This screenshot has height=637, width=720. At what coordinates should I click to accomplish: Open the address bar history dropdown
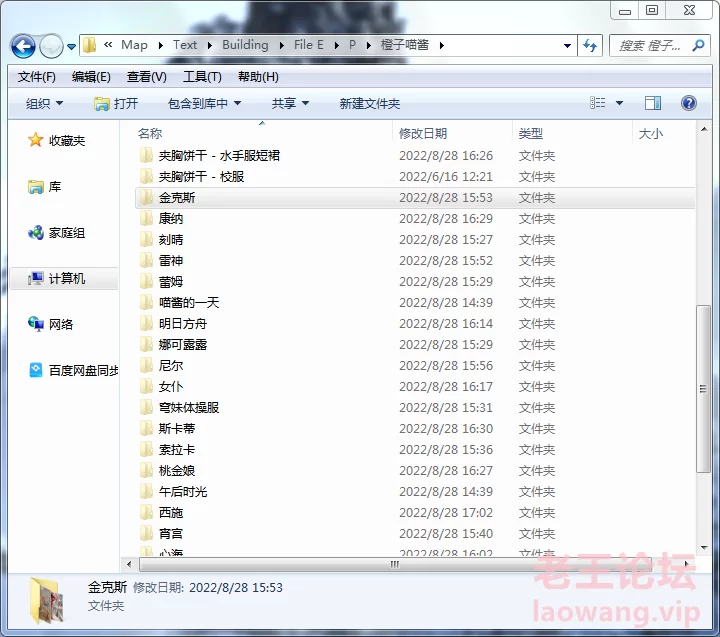point(567,45)
